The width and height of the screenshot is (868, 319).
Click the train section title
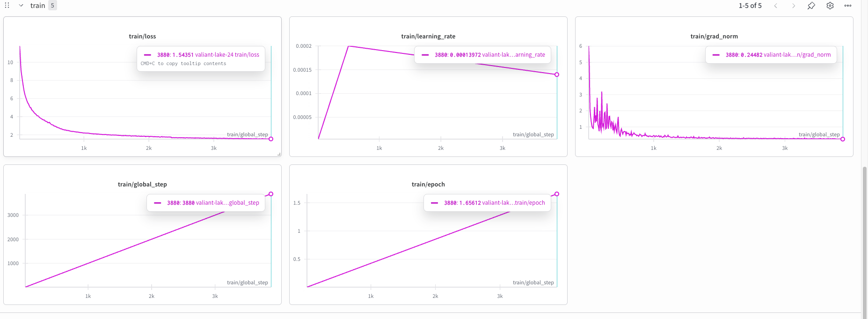(x=38, y=6)
